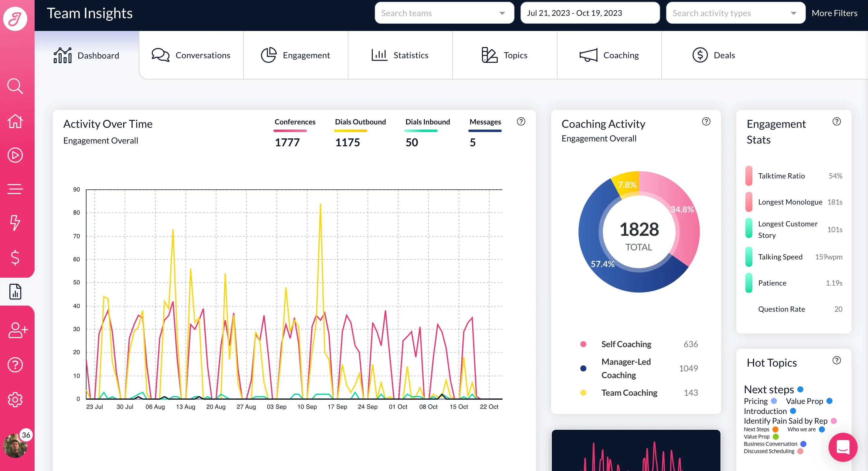Screen dimensions: 868x471
Task: Click More Filters
Action: [x=834, y=13]
